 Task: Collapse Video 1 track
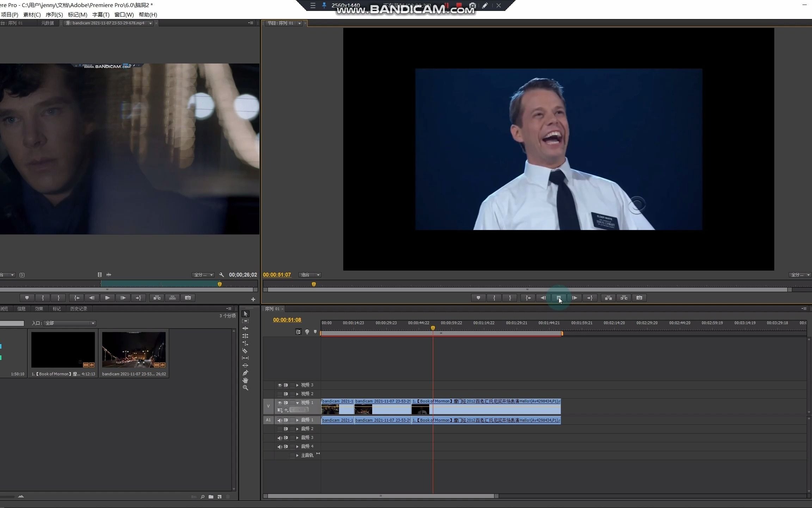[297, 403]
